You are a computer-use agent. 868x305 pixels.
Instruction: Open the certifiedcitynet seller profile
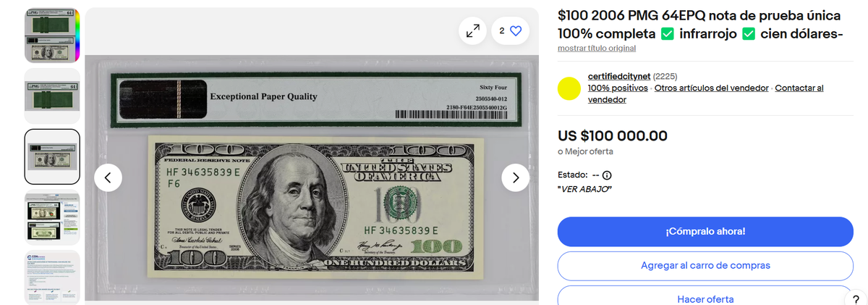tap(619, 76)
